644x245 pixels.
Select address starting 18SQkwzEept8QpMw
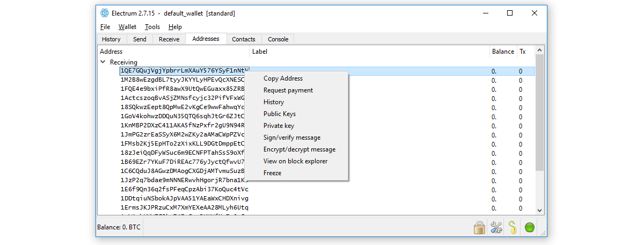coord(182,107)
